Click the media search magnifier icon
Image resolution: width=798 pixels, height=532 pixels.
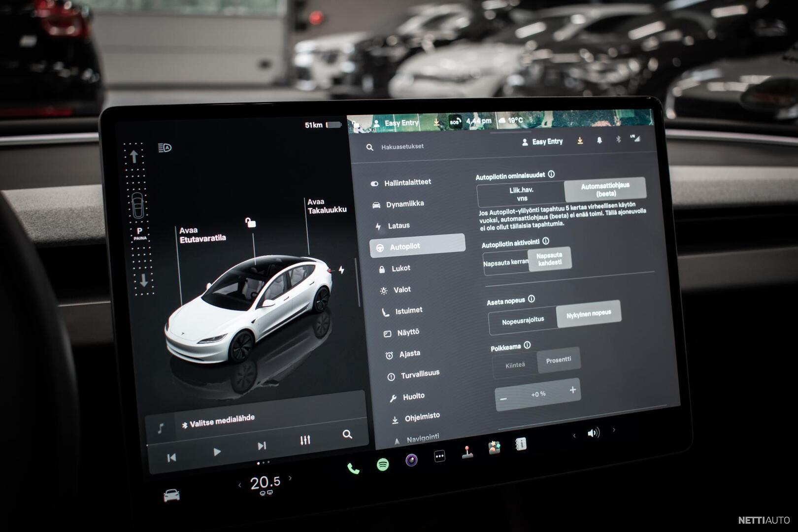pyautogui.click(x=347, y=434)
